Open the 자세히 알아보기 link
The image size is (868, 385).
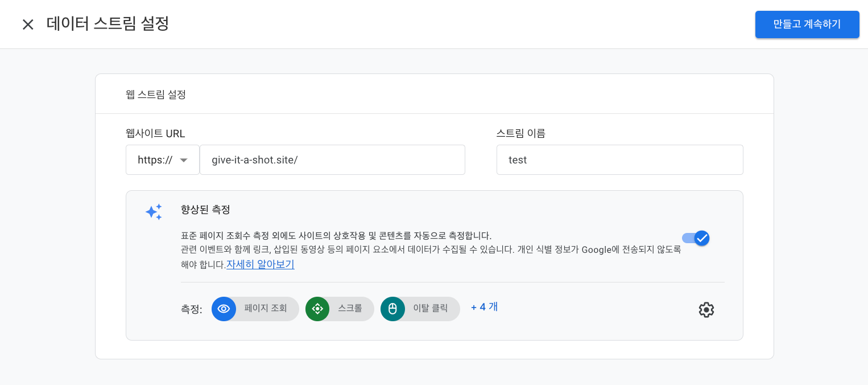point(261,265)
